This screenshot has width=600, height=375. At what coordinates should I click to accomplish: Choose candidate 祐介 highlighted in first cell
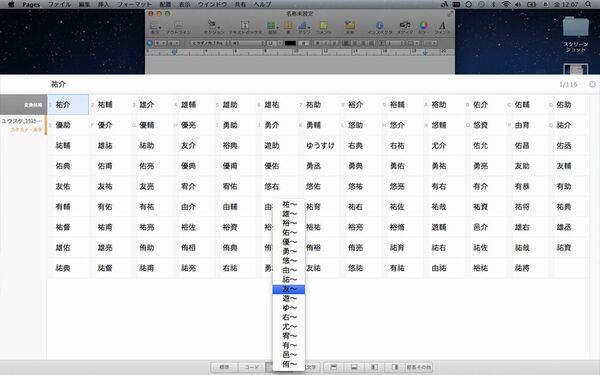[x=68, y=105]
